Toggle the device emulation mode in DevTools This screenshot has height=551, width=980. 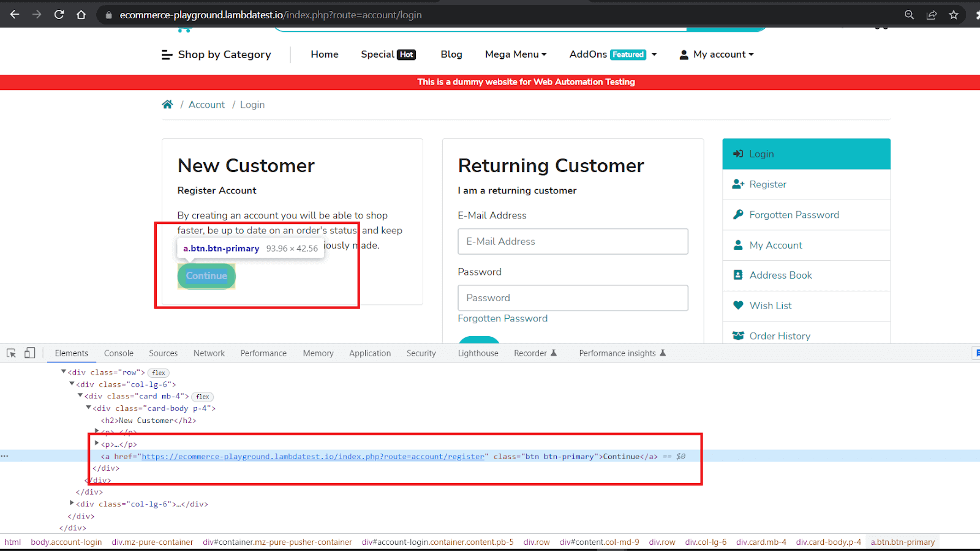(29, 353)
